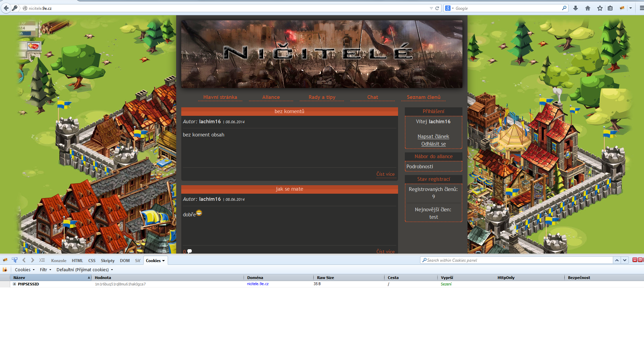Reload the page with refresh icon
The image size is (644, 343).
(x=437, y=8)
